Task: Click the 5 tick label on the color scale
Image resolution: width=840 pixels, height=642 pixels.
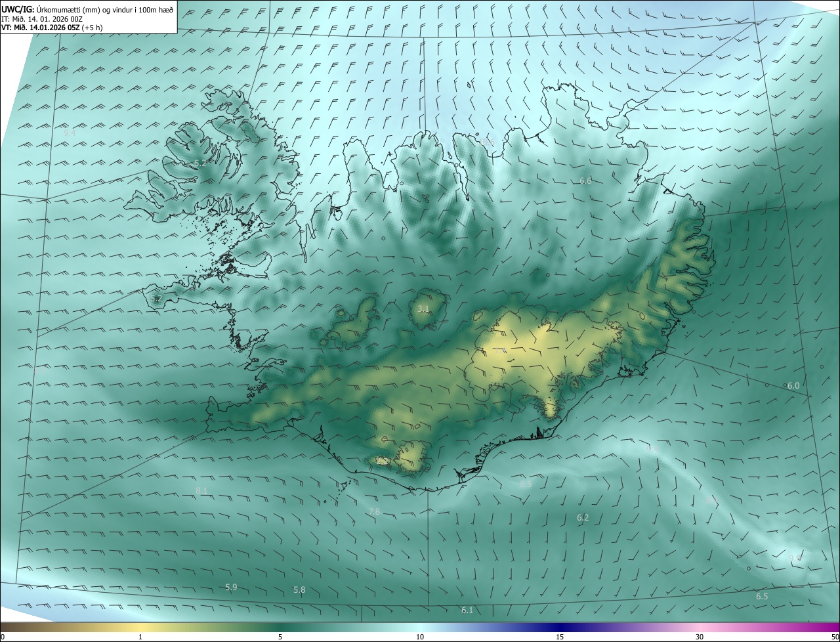Action: [x=280, y=637]
